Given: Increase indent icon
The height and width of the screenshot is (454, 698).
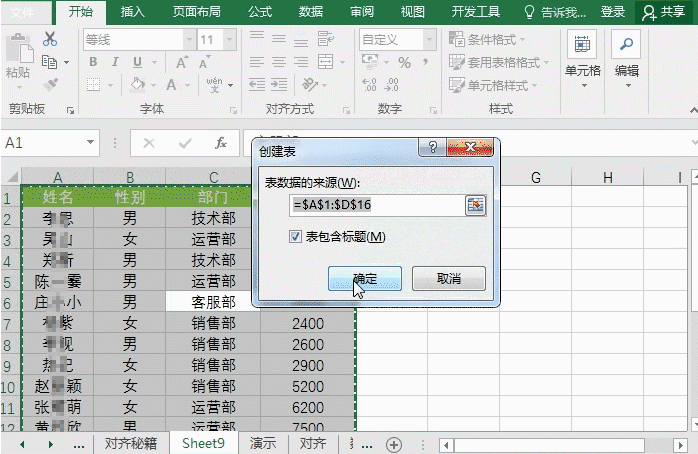Looking at the screenshot, I should [x=279, y=85].
